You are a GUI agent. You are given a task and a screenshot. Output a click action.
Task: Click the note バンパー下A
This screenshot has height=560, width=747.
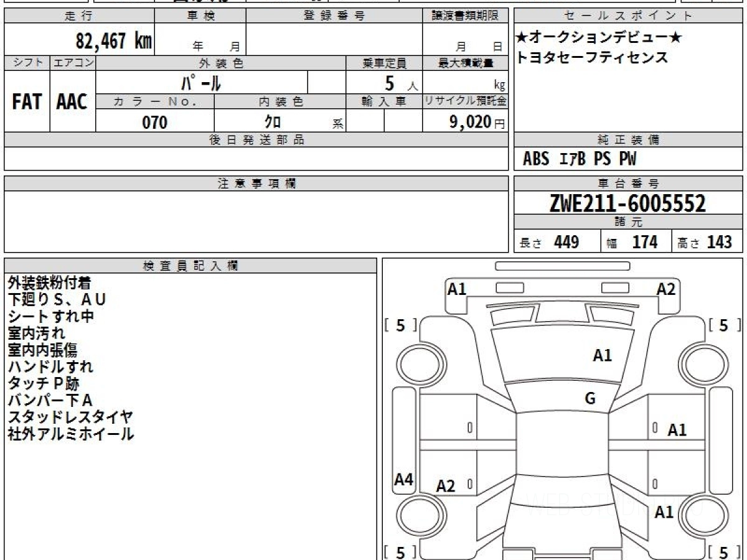[x=50, y=400]
